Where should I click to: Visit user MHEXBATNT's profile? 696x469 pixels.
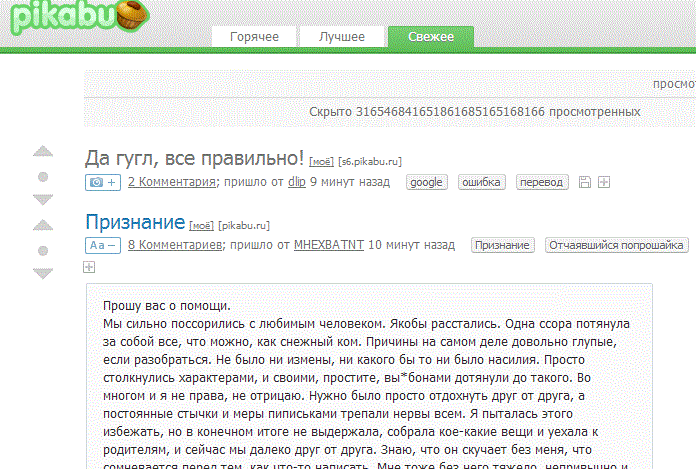click(329, 245)
